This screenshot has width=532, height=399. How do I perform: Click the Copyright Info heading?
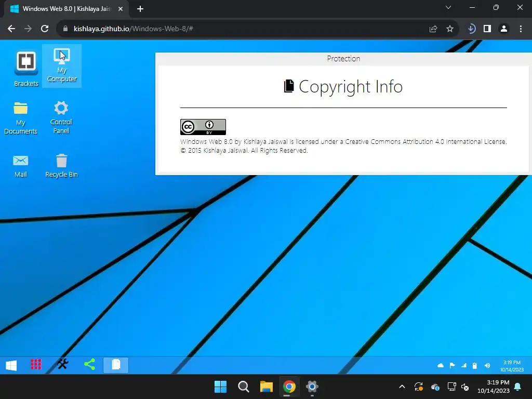(343, 87)
